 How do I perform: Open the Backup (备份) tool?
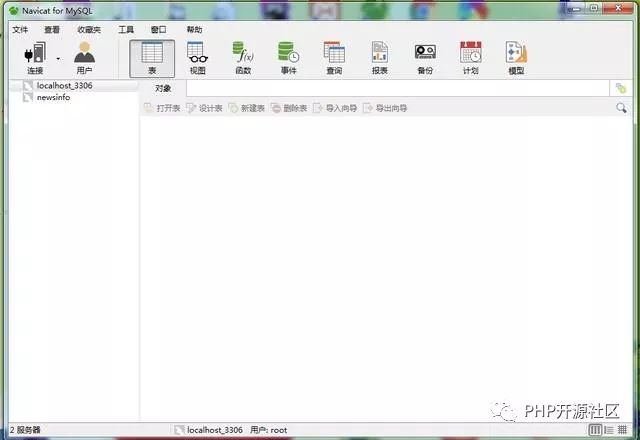tap(425, 58)
